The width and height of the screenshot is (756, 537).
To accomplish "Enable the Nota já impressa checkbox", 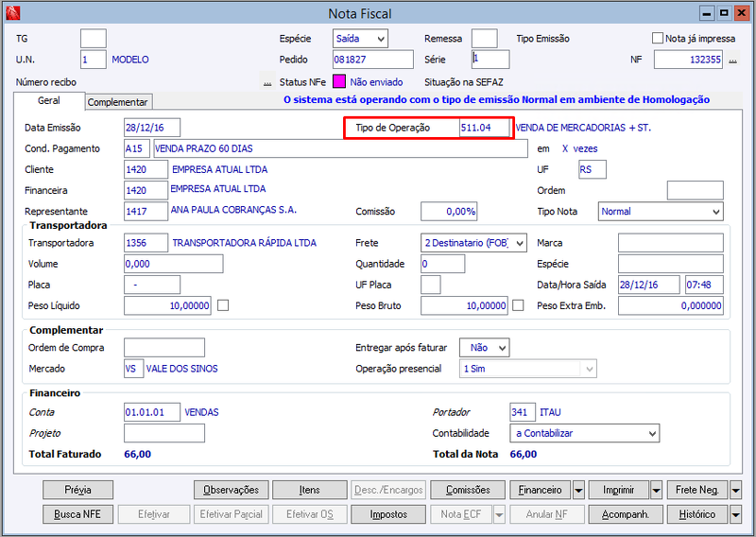I will pyautogui.click(x=657, y=38).
